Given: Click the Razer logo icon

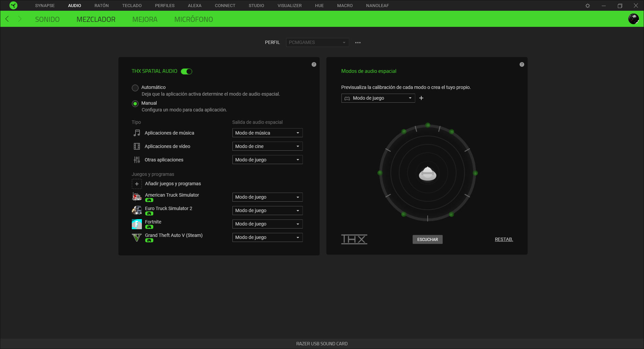Looking at the screenshot, I should click(13, 5).
